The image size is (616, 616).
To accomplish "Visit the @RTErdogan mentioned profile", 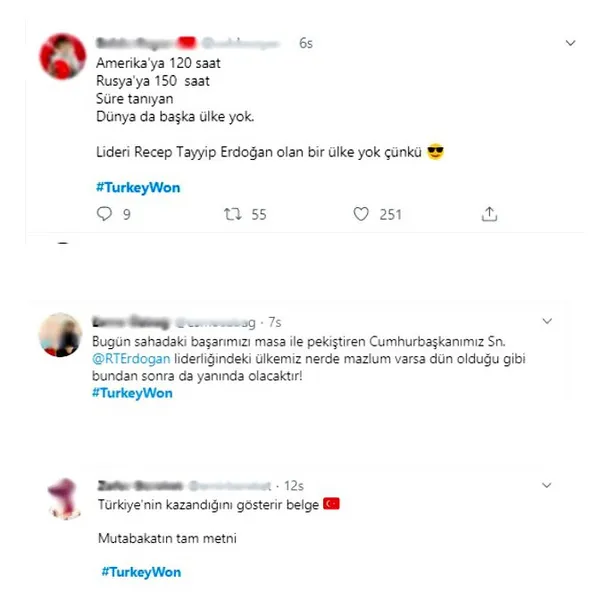I will pos(129,359).
